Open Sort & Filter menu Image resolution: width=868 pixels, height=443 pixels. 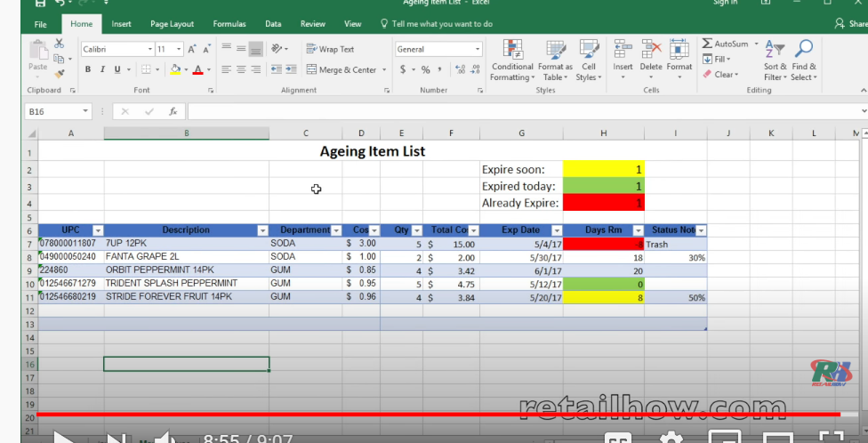[775, 60]
